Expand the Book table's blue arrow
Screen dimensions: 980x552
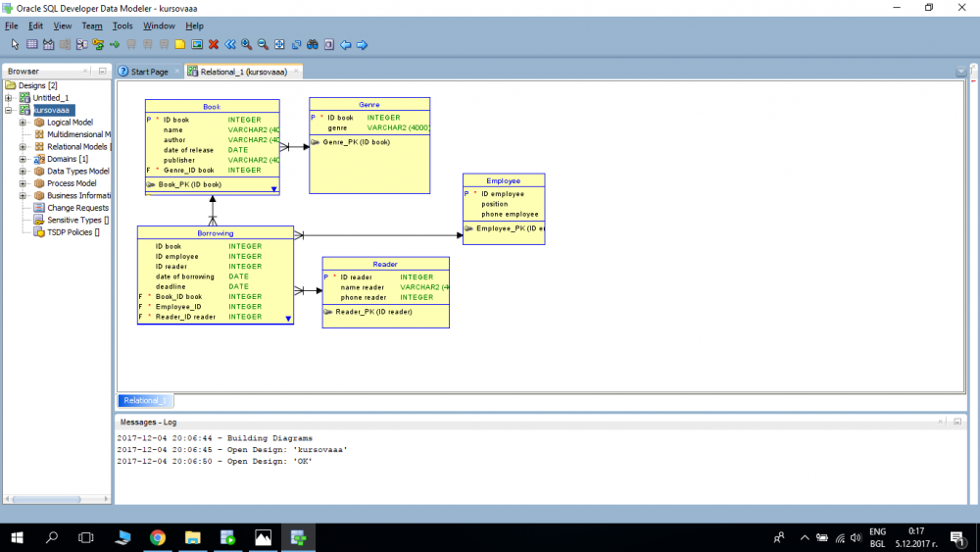click(x=273, y=189)
